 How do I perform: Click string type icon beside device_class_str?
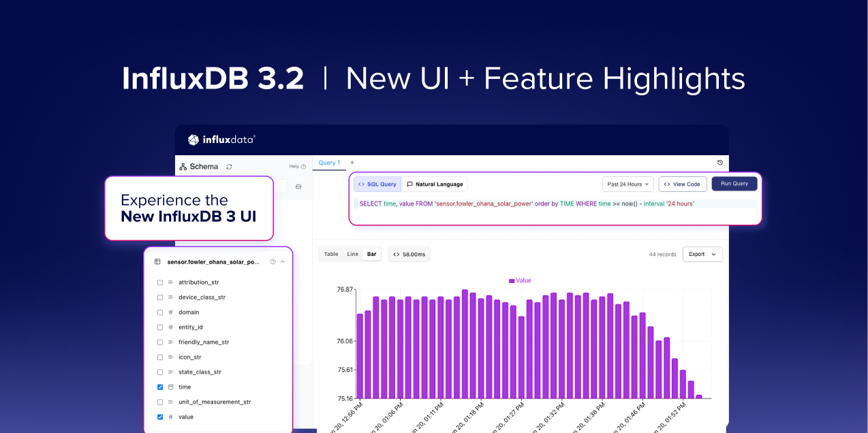[x=170, y=297]
